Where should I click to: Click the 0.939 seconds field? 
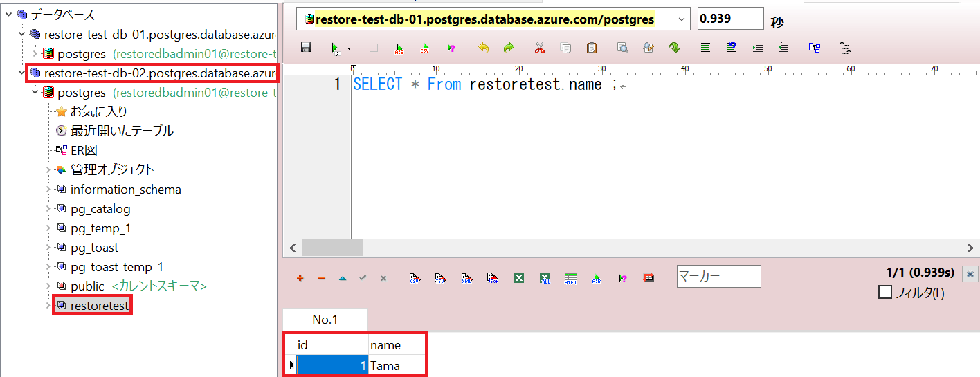(730, 19)
